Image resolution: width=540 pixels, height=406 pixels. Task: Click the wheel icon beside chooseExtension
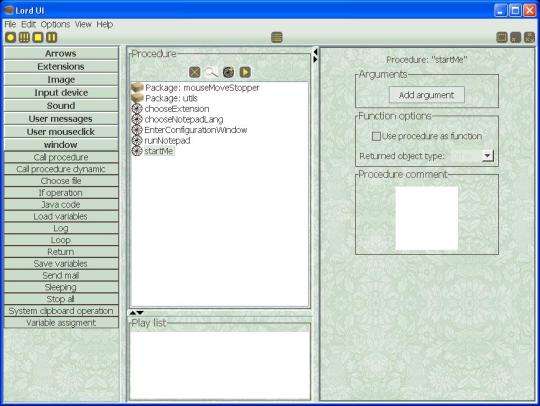[137, 109]
